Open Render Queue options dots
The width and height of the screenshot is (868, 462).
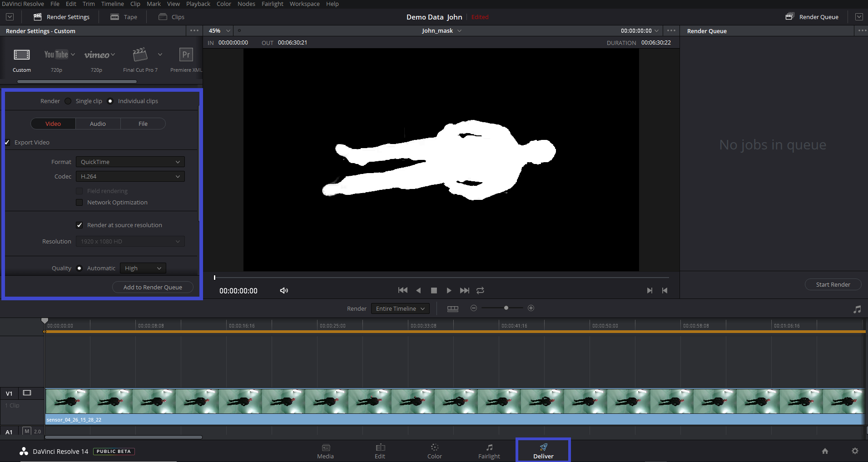point(862,30)
